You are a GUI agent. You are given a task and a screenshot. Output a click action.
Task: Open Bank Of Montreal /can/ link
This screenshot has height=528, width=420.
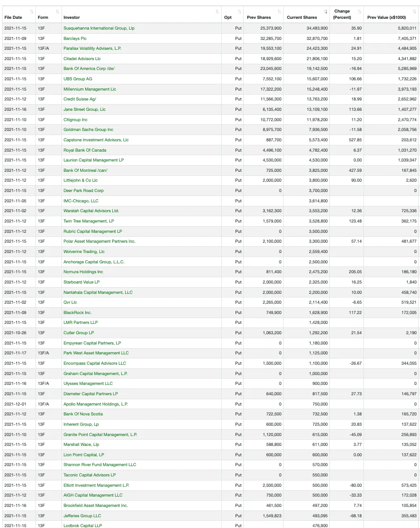(x=86, y=170)
